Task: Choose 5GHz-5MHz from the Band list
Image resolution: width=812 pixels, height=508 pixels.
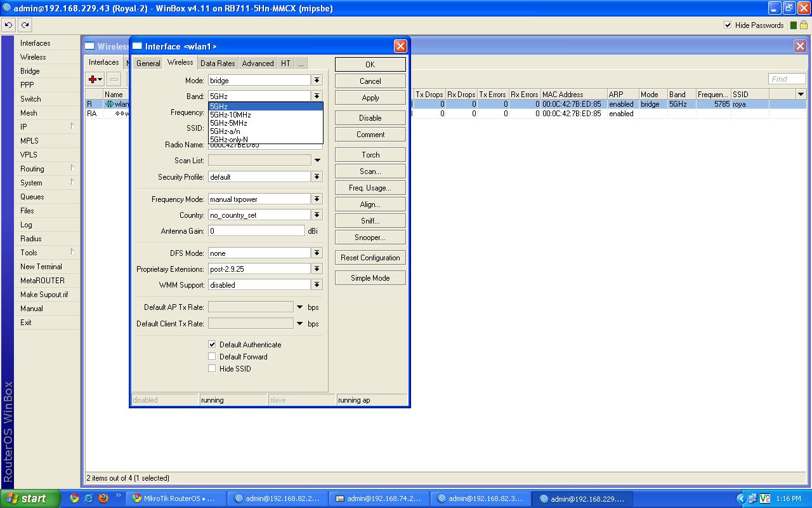Action: pyautogui.click(x=266, y=123)
